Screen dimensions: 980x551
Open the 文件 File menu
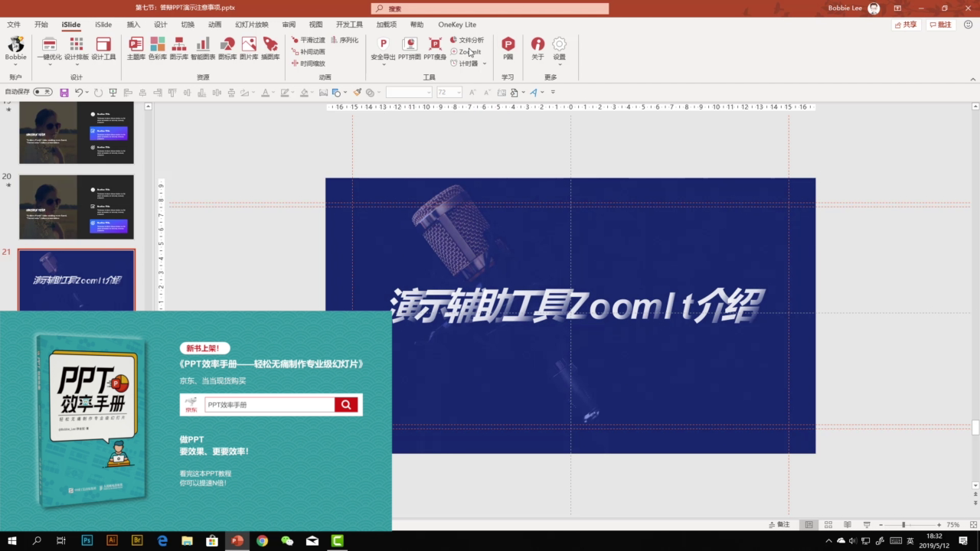(14, 24)
